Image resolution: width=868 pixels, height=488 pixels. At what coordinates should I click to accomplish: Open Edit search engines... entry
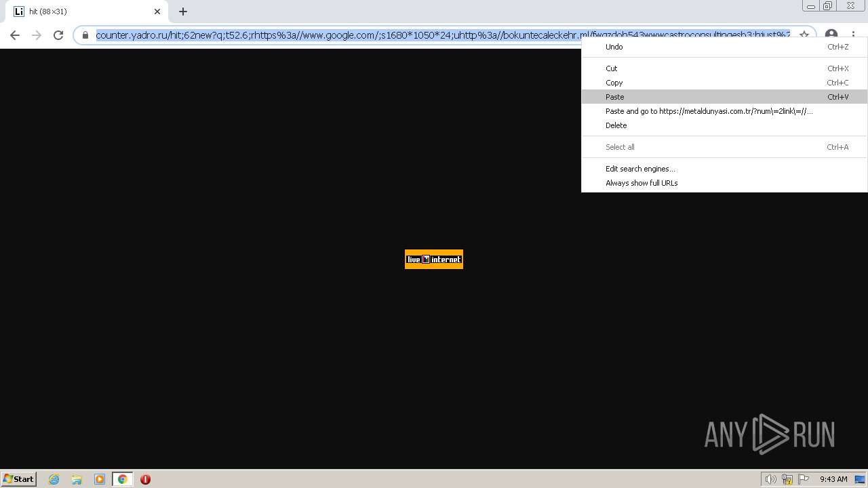coord(724,169)
